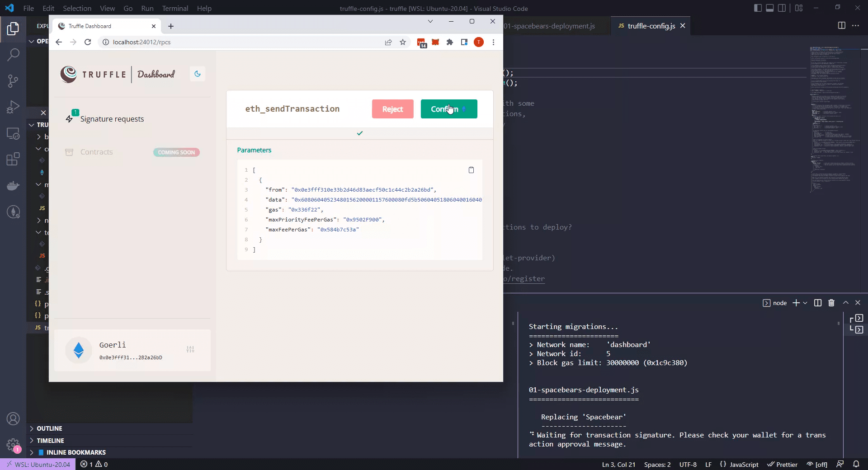Kill the terminal with trash icon
The image size is (868, 470).
(831, 303)
